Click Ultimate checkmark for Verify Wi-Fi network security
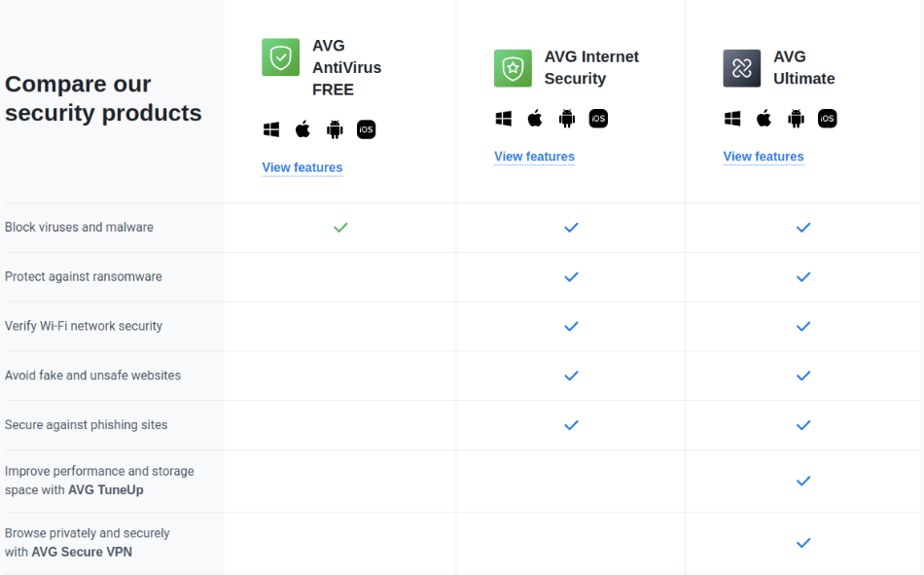This screenshot has height=575, width=924. click(803, 327)
